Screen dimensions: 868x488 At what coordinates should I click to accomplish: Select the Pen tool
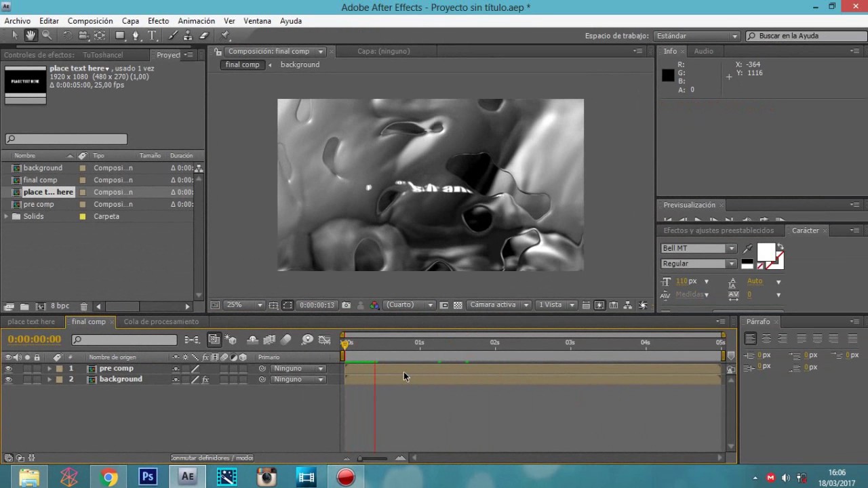tap(136, 35)
